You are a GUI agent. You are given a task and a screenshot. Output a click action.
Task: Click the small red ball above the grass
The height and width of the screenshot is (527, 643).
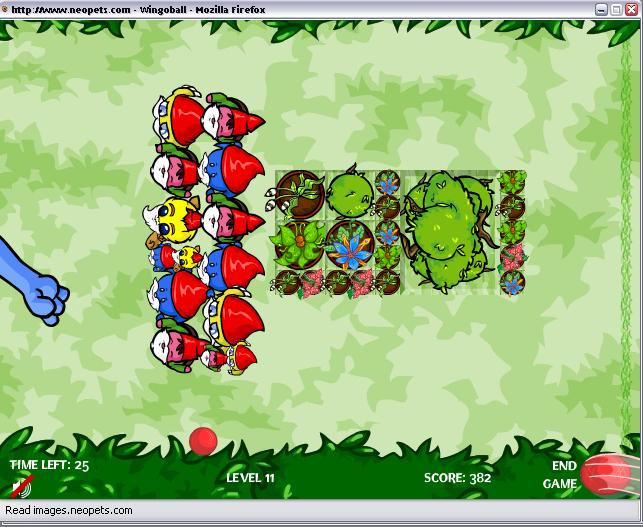point(204,440)
